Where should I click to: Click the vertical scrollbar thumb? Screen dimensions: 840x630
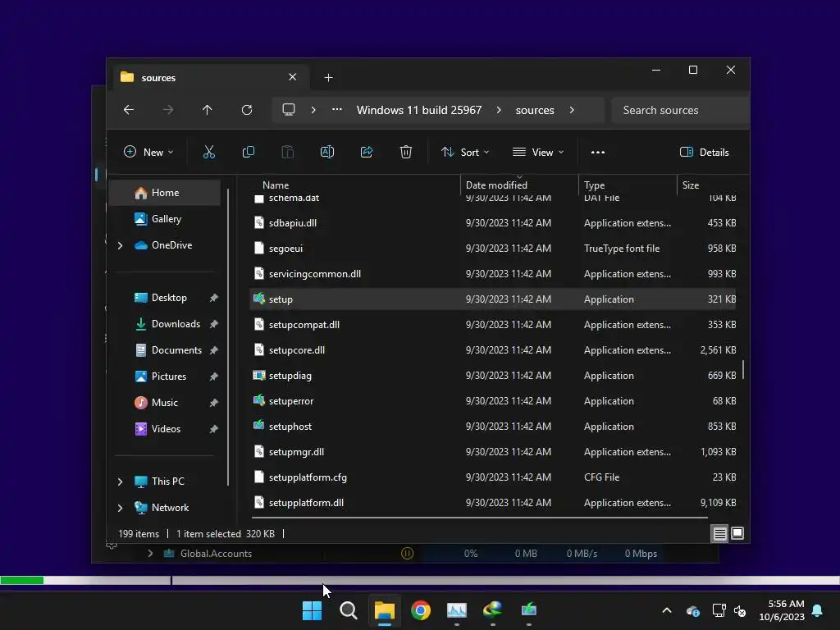click(x=743, y=370)
